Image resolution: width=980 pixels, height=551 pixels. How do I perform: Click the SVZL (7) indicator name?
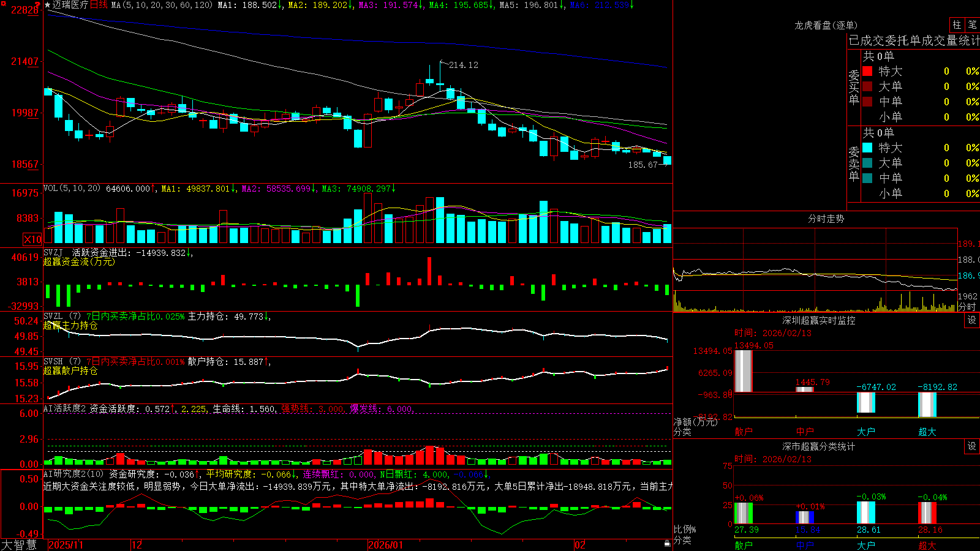click(62, 317)
